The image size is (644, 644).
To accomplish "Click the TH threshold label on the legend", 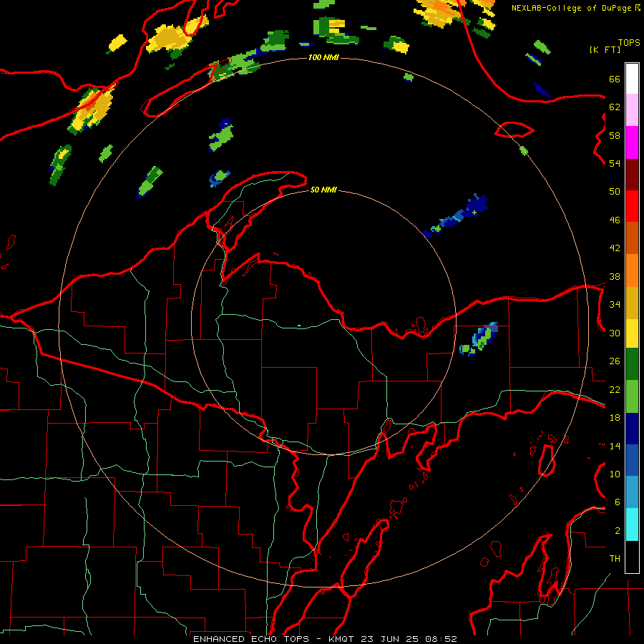I will 615,559.
